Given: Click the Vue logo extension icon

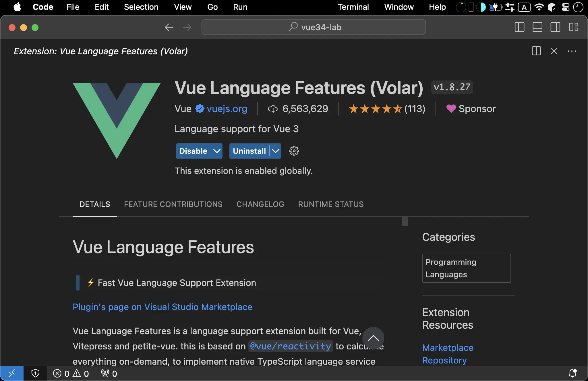Looking at the screenshot, I should click(117, 121).
